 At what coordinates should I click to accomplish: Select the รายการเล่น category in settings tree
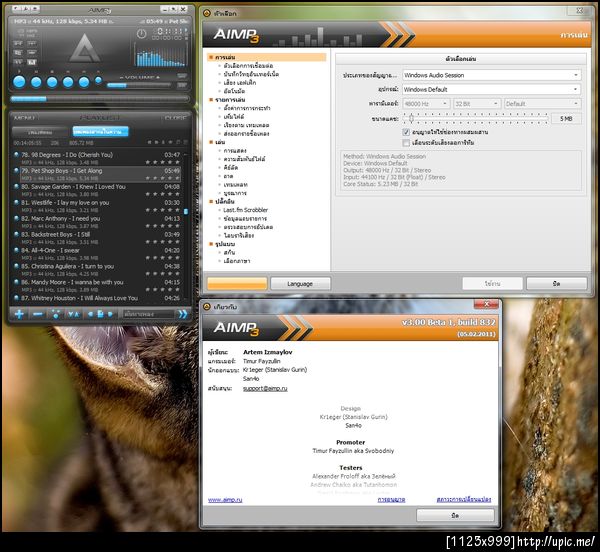point(230,100)
